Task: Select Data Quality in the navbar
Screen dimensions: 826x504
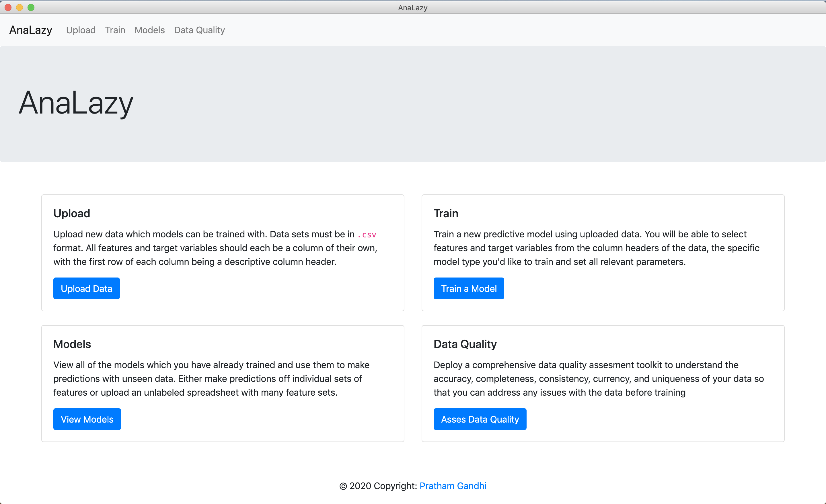Action: tap(199, 30)
